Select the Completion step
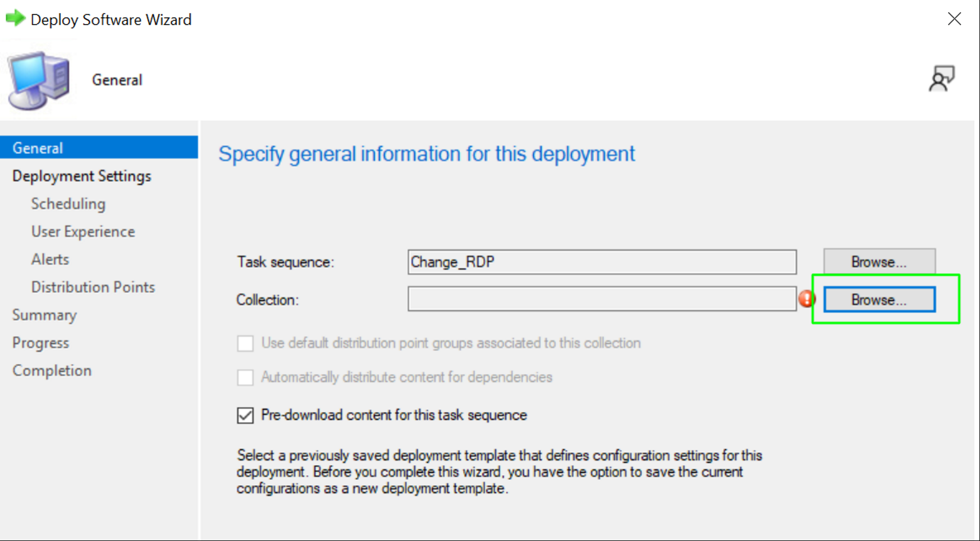Viewport: 980px width, 541px height. pos(52,370)
